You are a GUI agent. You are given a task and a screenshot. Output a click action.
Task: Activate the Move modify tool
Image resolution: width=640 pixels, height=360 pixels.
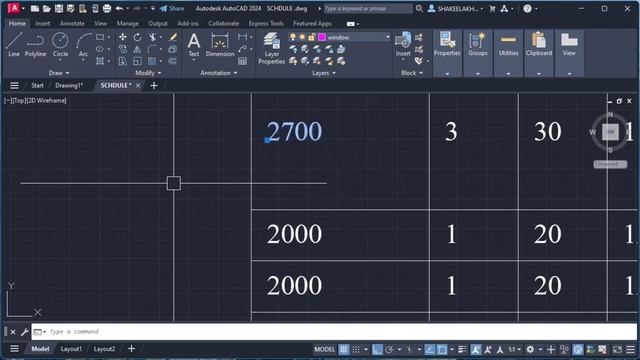pos(122,37)
